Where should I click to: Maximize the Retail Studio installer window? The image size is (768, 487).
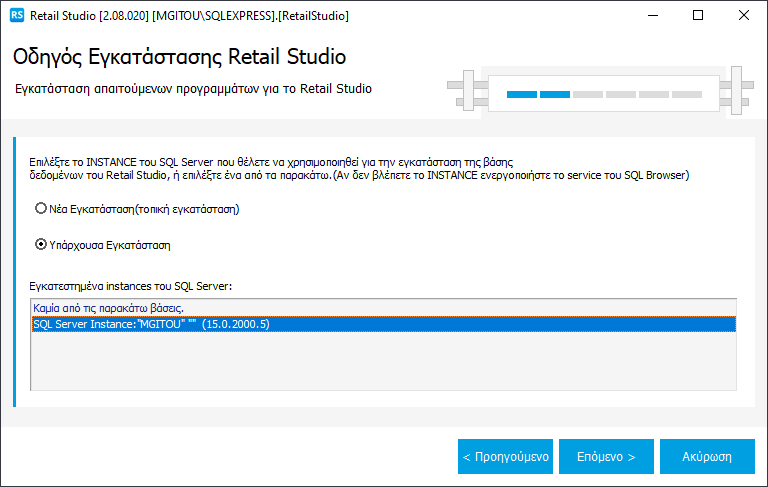[x=698, y=16]
